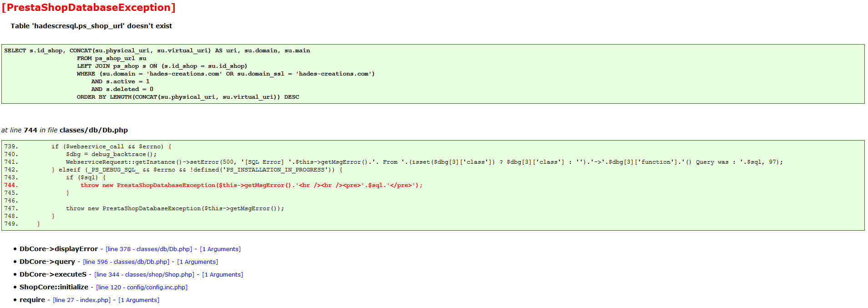Click the ORDER BY LENGTH query line
The height and width of the screenshot is (308, 868).
188,97
